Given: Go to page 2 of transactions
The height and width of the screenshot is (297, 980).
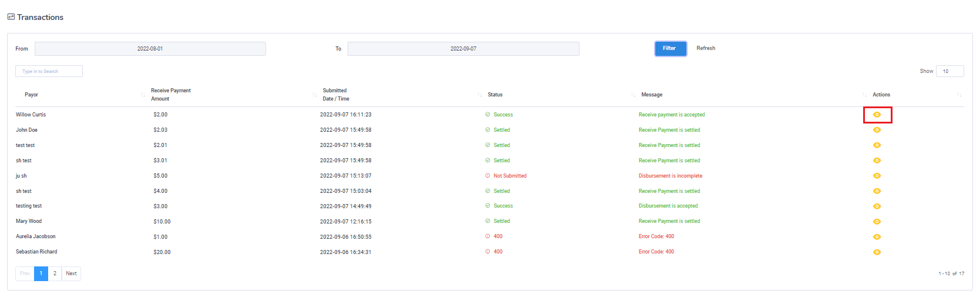Looking at the screenshot, I should coord(55,273).
